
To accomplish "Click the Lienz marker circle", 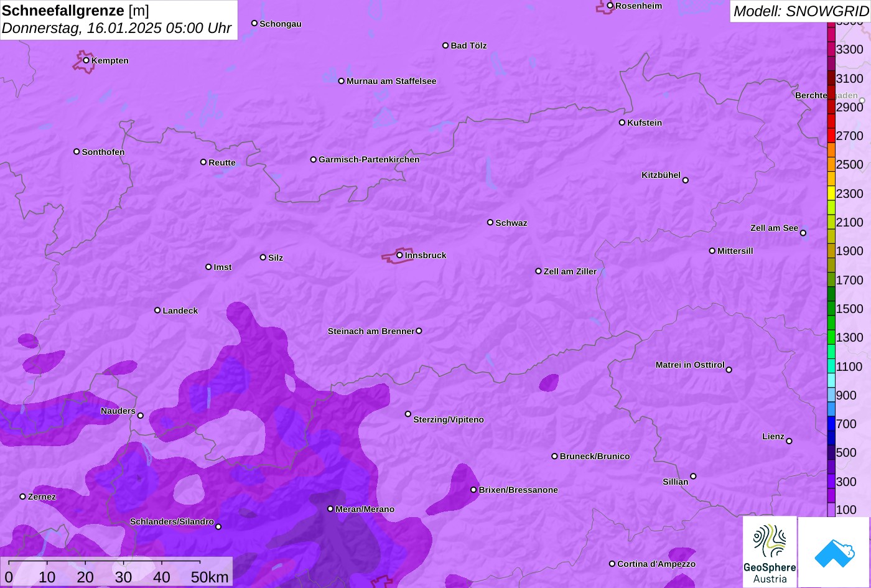I will (789, 441).
